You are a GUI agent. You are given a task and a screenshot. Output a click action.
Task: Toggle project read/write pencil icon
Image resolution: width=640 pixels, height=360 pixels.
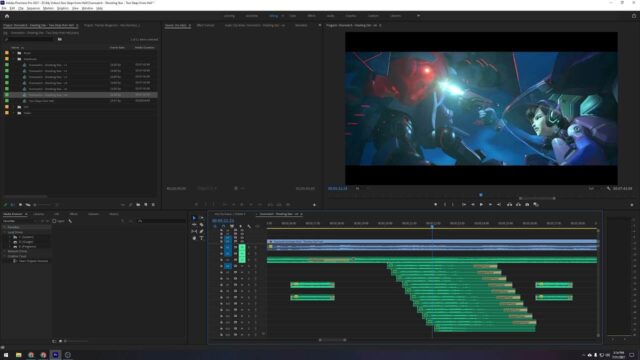click(5, 204)
